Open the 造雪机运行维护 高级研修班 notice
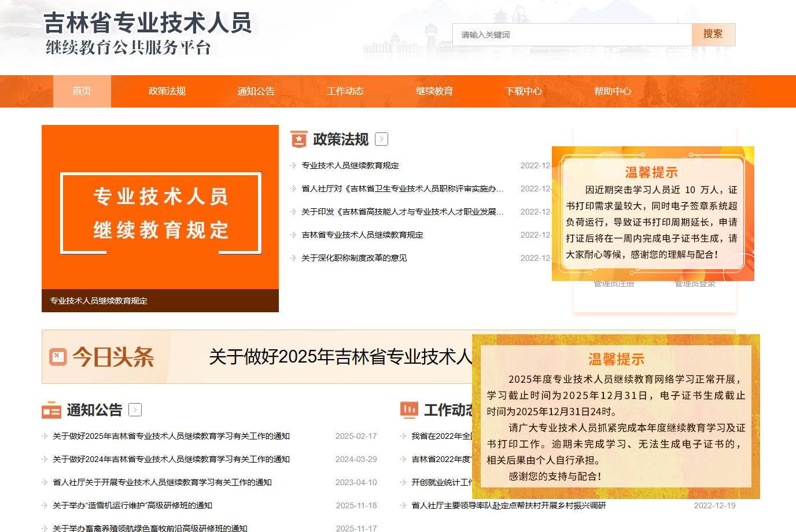 coord(132,505)
